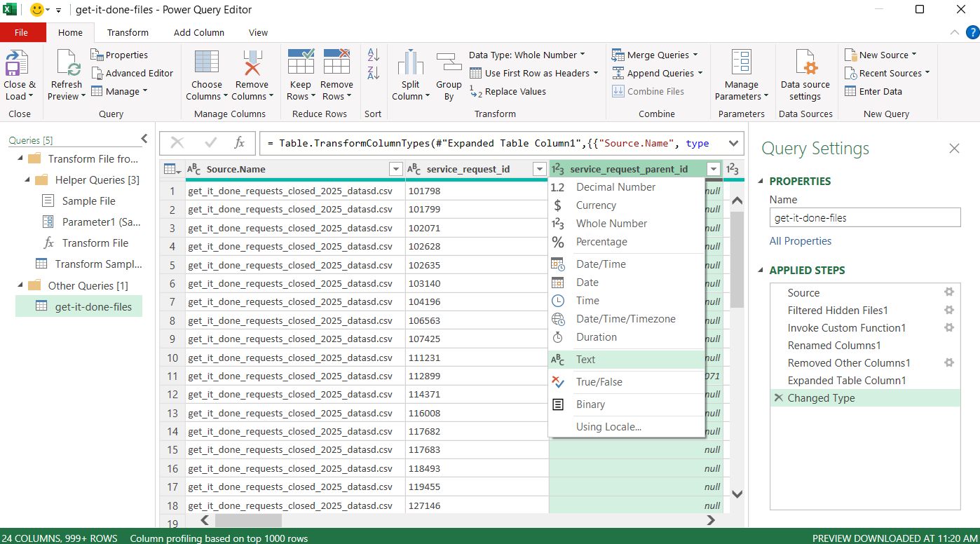Sort ascending with the A-Z icon
980x544 pixels.
point(373,55)
